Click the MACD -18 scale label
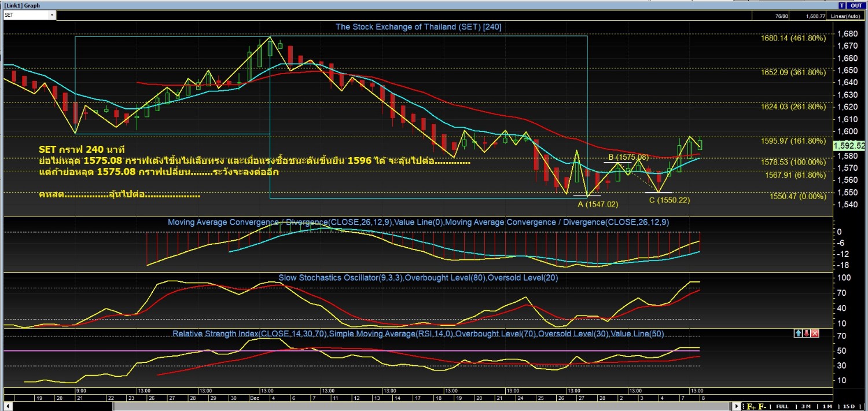This screenshot has height=411, width=868. coord(843,265)
